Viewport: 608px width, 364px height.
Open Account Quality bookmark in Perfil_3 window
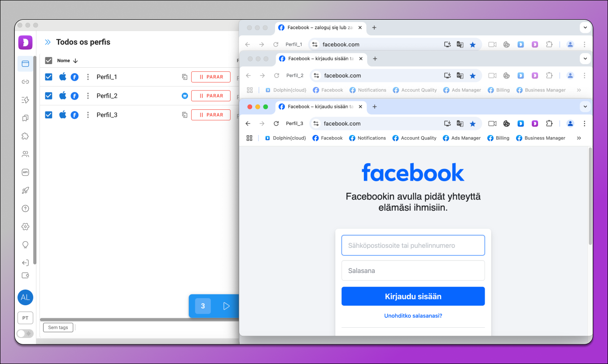[x=414, y=138]
